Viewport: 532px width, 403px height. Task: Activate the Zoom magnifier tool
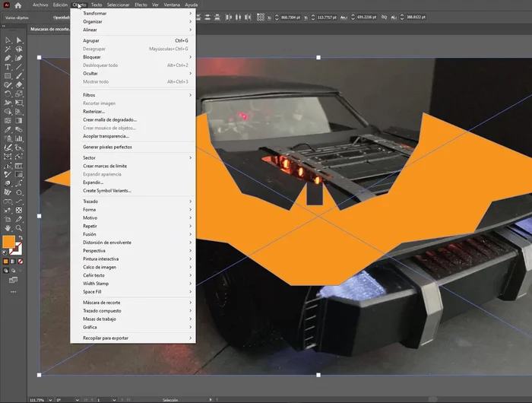coord(19,227)
